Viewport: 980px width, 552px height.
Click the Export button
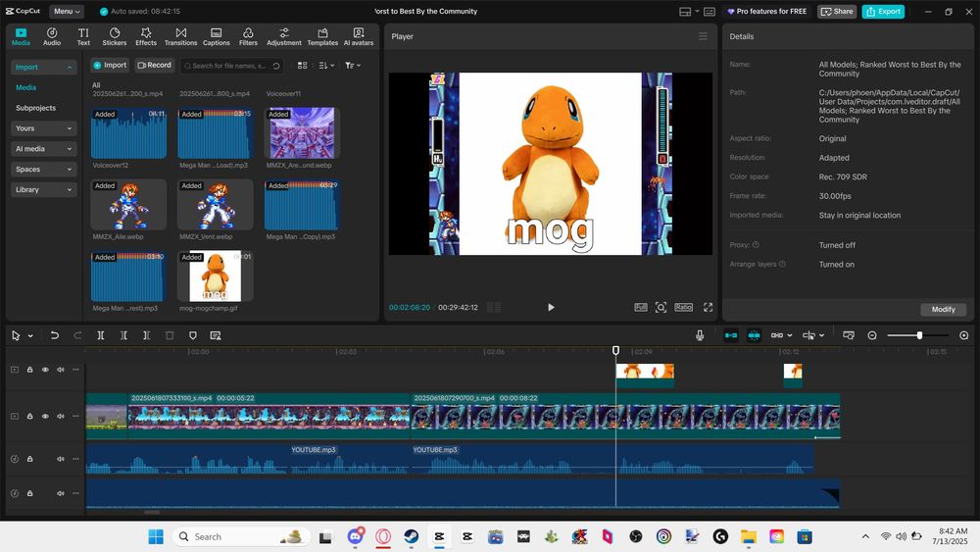point(883,12)
